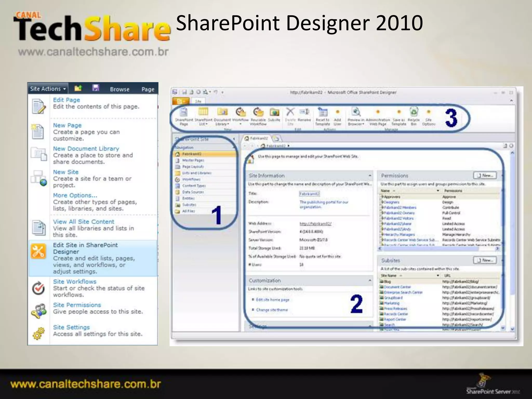Collapse the Site Information section
The width and height of the screenshot is (532, 399).
point(370,176)
